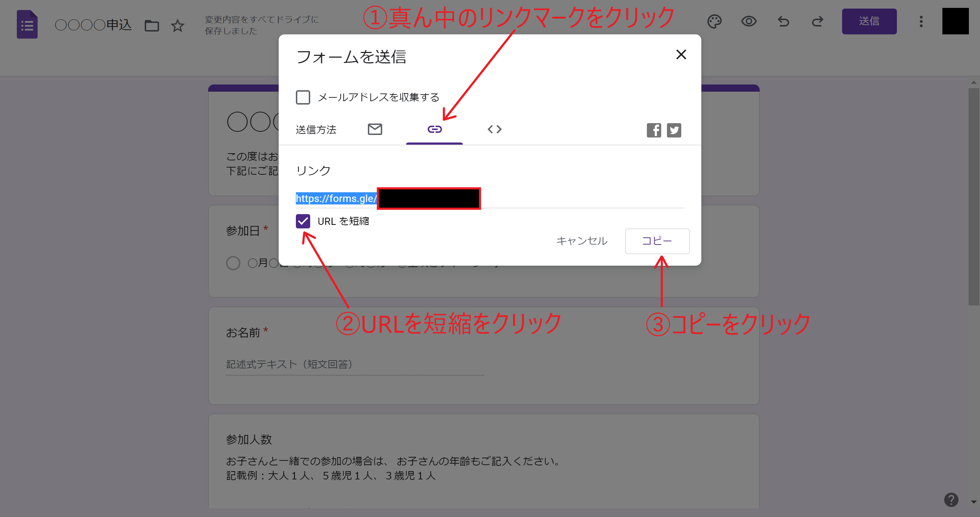Star the form with star icon

pos(177,26)
